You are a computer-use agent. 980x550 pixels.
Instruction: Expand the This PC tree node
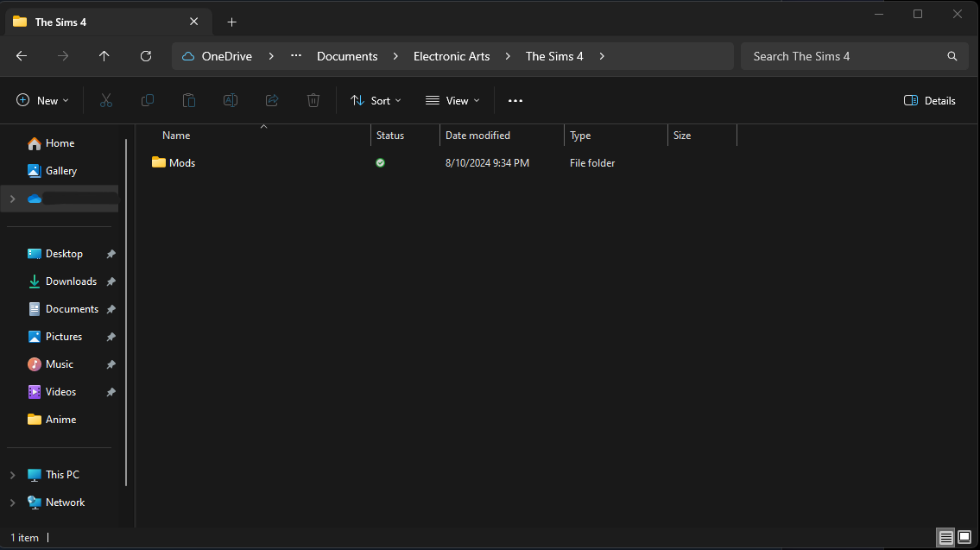click(x=12, y=475)
